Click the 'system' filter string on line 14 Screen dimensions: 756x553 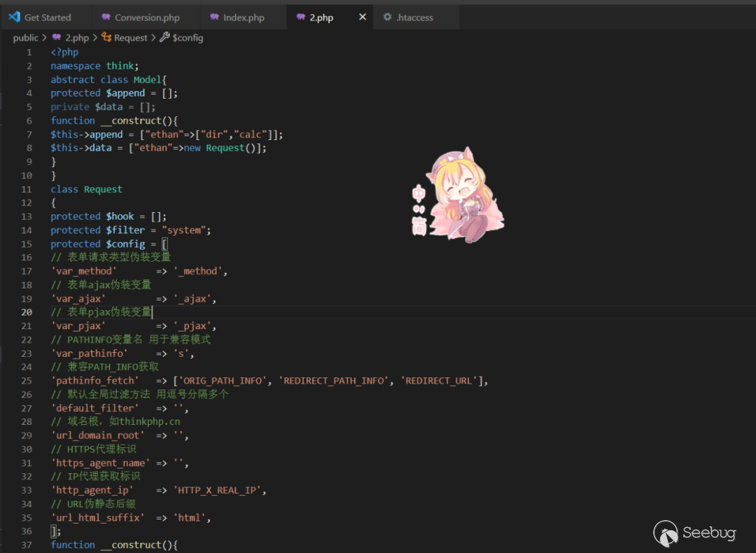tap(186, 230)
